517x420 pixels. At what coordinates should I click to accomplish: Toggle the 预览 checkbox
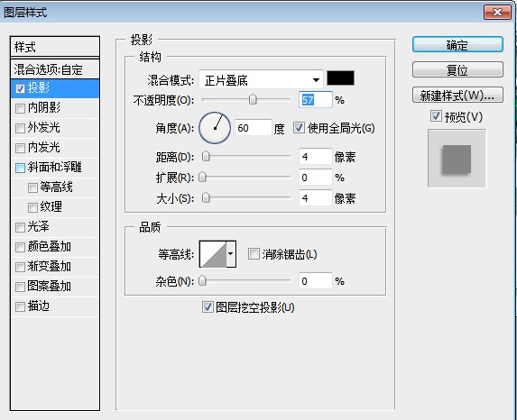[x=436, y=116]
